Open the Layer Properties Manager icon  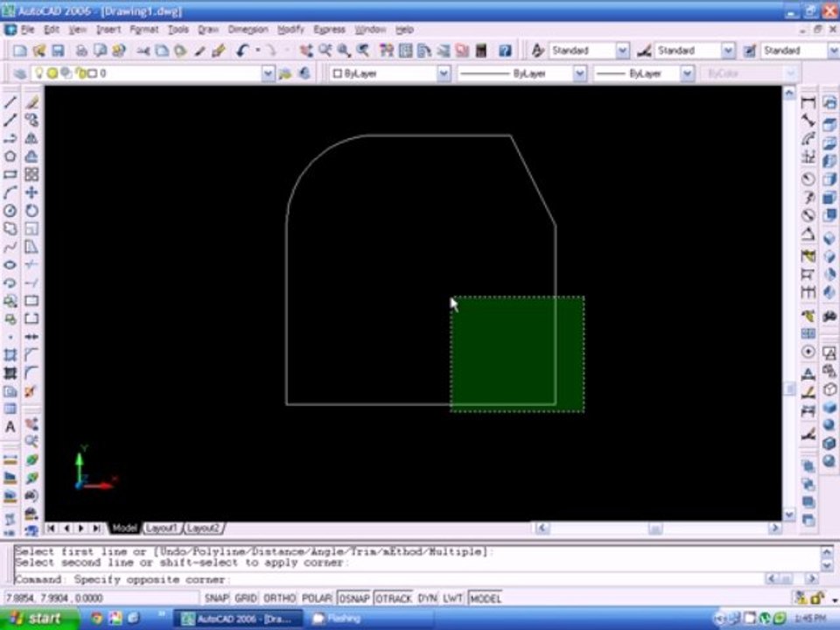[x=20, y=73]
